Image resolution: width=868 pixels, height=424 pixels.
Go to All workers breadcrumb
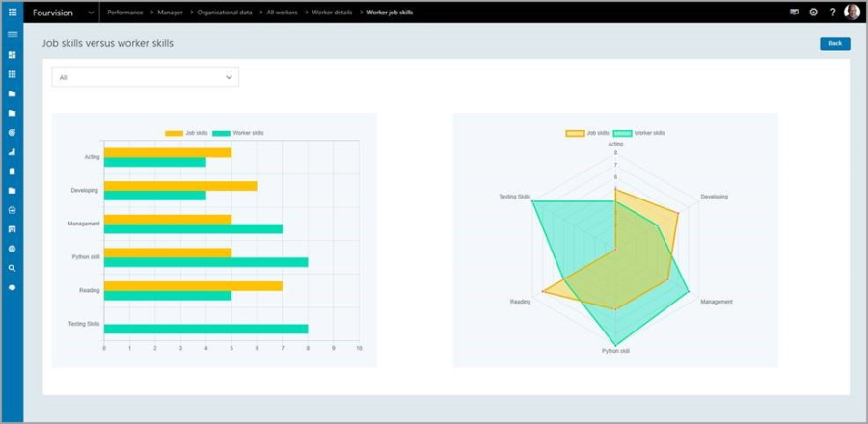[x=283, y=13]
